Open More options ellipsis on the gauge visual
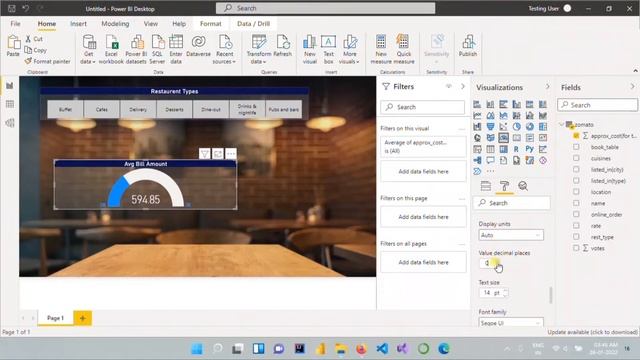This screenshot has height=360, width=640. [231, 154]
